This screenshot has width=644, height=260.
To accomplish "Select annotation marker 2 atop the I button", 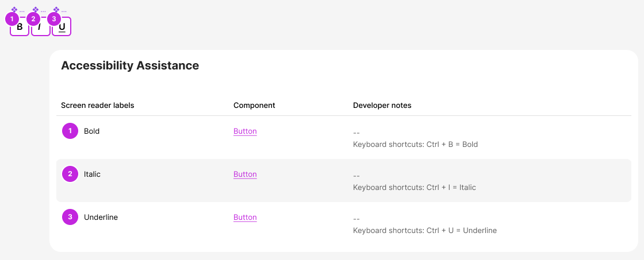I will pyautogui.click(x=33, y=19).
